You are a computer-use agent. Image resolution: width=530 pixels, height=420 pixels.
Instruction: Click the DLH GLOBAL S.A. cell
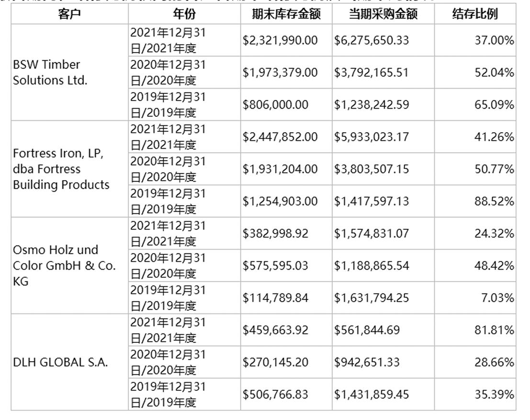point(60,362)
